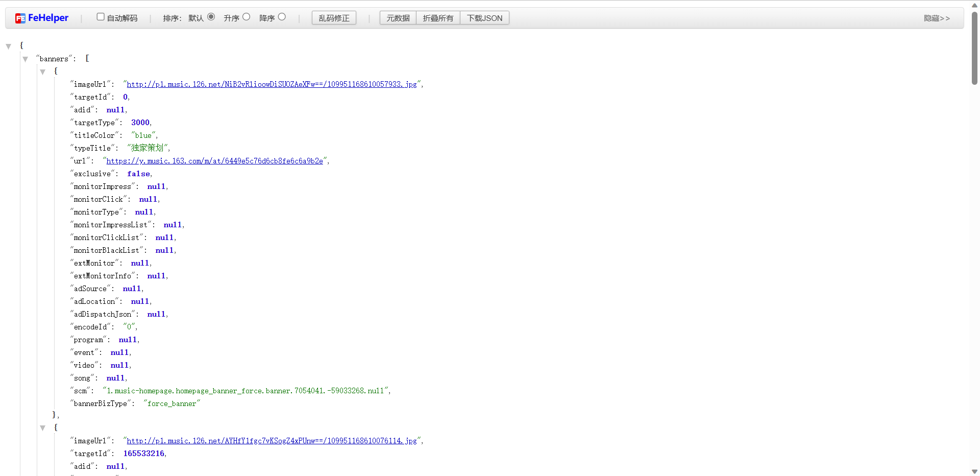
Task: Click the typeTitle value "独家策划"
Action: 147,148
